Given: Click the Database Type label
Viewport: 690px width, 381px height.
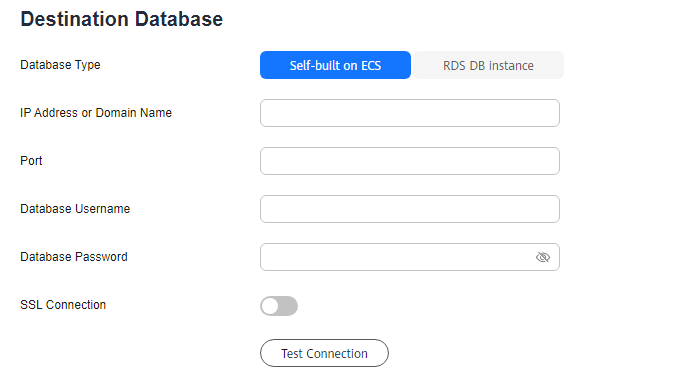Looking at the screenshot, I should click(x=60, y=65).
